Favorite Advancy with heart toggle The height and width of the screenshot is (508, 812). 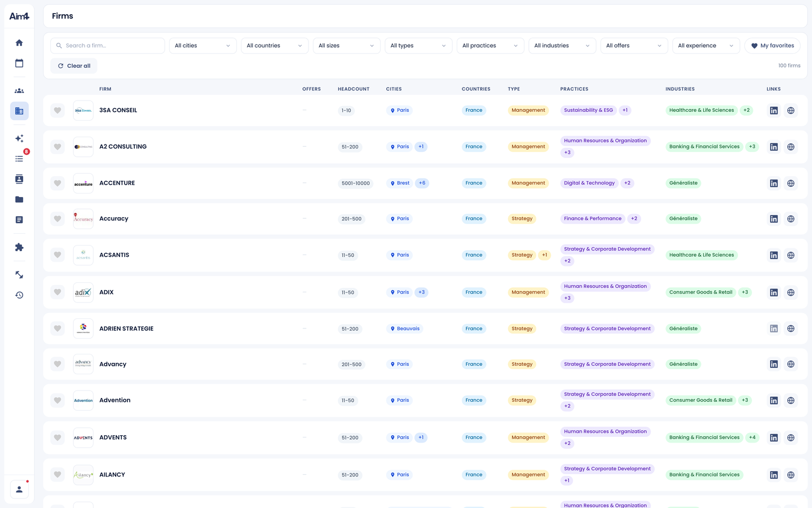pos(58,364)
